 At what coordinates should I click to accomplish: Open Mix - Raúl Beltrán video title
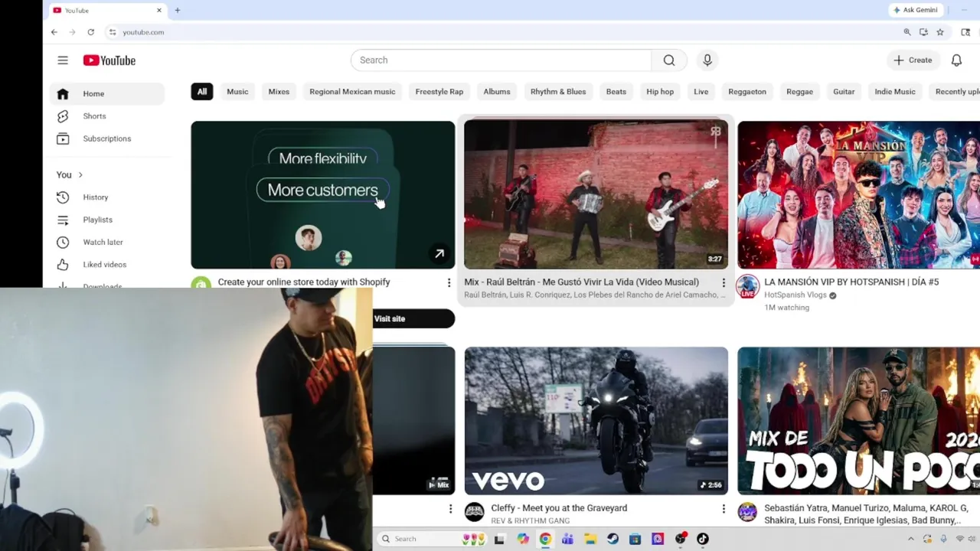581,282
